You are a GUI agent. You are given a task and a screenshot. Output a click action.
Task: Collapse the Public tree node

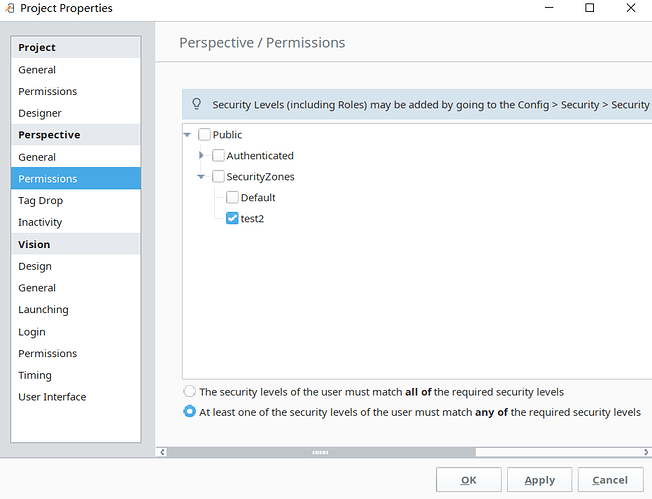click(x=188, y=135)
